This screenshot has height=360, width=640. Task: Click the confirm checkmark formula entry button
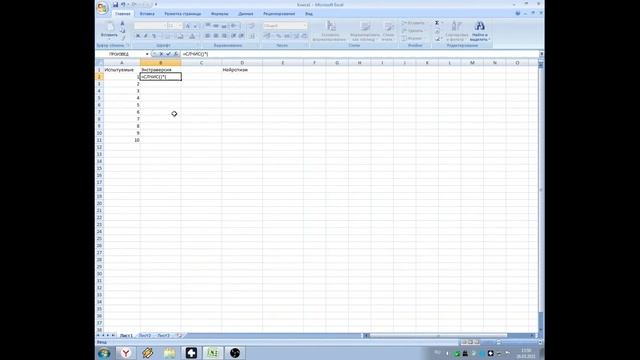coord(168,54)
